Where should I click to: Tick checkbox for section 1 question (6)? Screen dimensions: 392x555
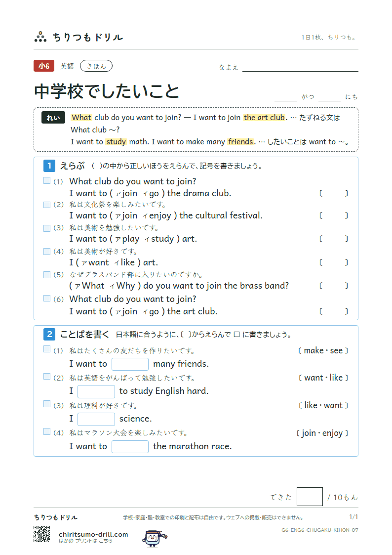click(x=47, y=299)
